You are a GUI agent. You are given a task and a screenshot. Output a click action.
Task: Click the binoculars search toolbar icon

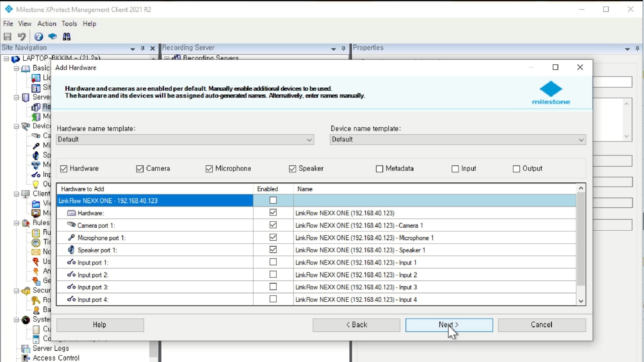[67, 37]
